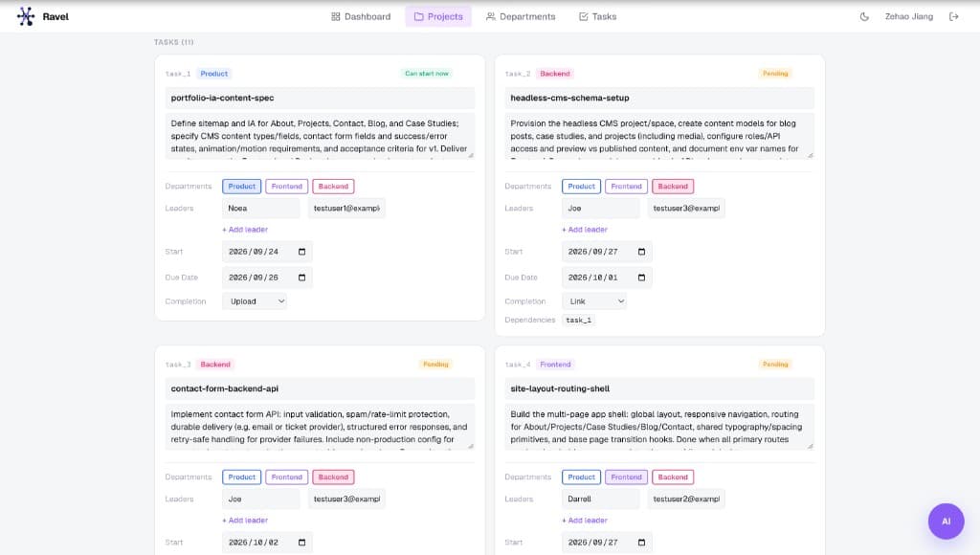Image resolution: width=980 pixels, height=555 pixels.
Task: Click into task_2 description text area
Action: (659, 136)
